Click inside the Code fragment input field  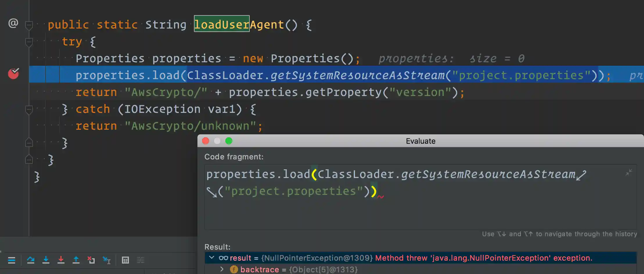tap(420, 197)
